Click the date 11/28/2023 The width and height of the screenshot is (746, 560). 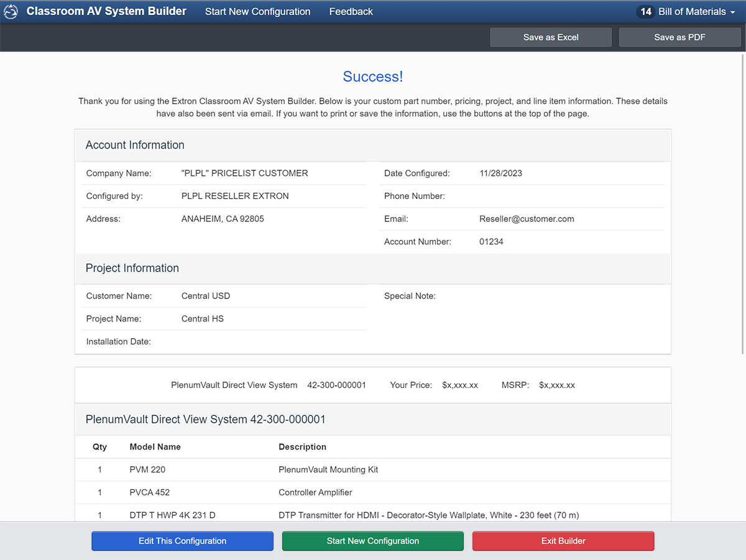501,173
